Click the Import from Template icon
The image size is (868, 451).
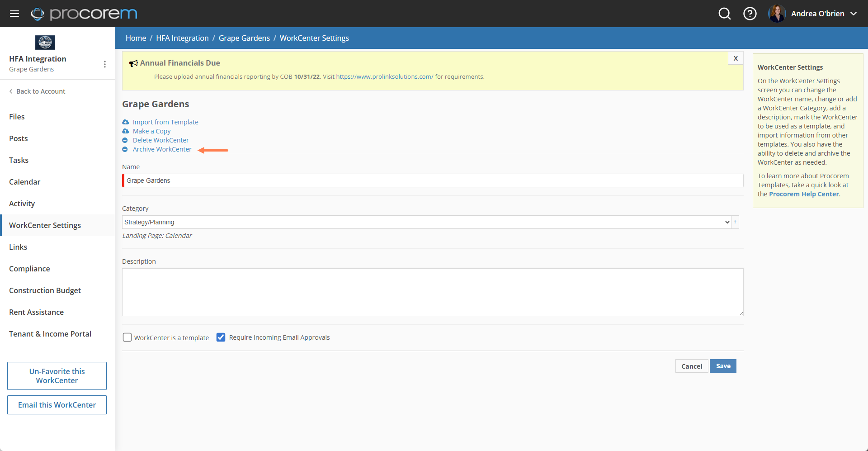[x=125, y=122]
